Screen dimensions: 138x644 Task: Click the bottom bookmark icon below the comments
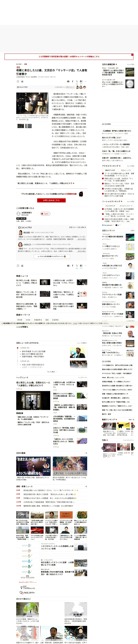pos(18,266)
